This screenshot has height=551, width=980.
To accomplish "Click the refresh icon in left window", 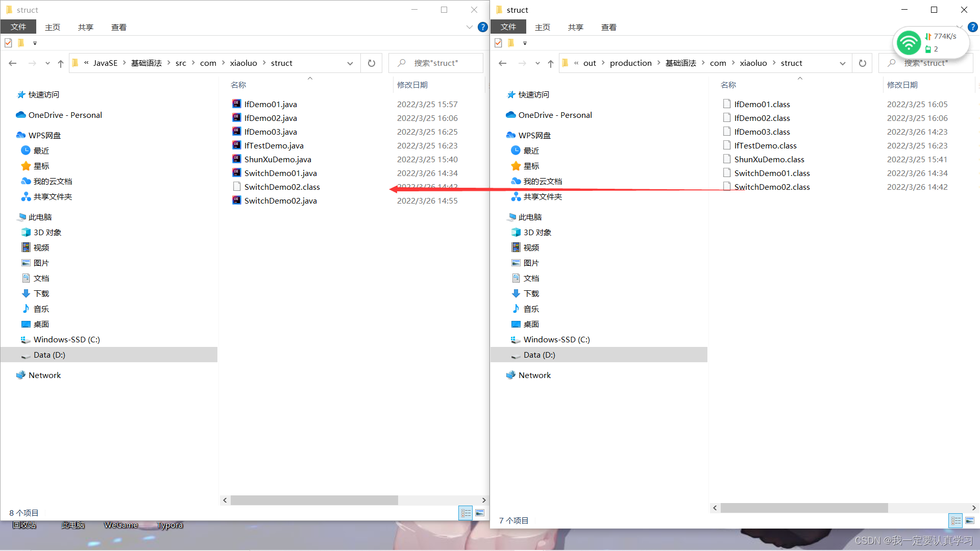I will [x=372, y=63].
